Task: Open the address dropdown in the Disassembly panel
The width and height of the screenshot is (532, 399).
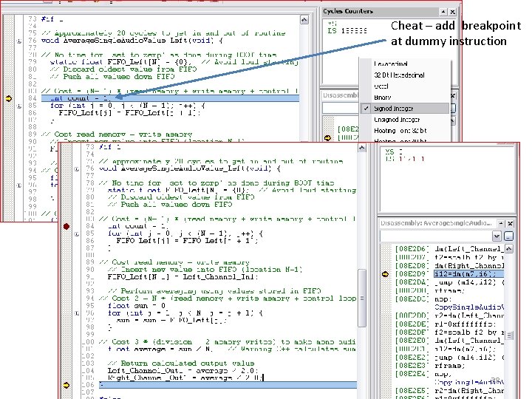Action: (x=497, y=236)
